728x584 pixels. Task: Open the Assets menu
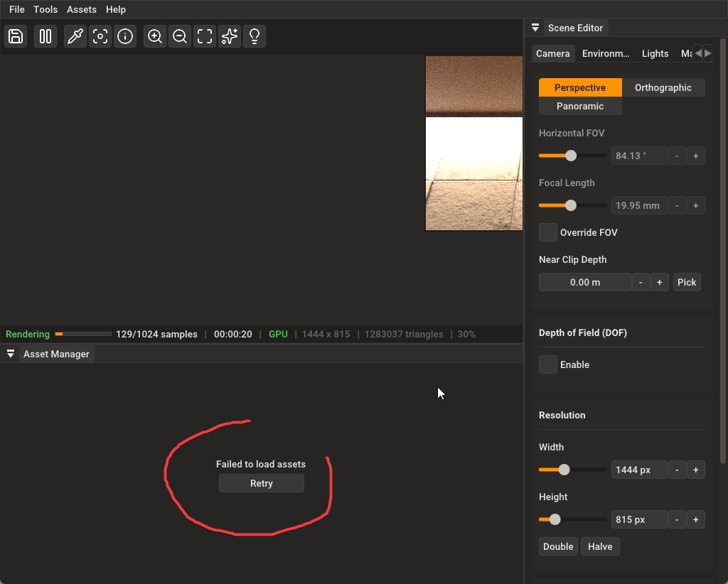82,9
